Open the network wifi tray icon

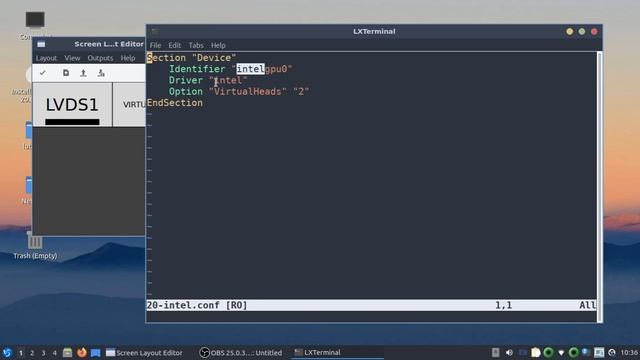pyautogui.click(x=561, y=353)
